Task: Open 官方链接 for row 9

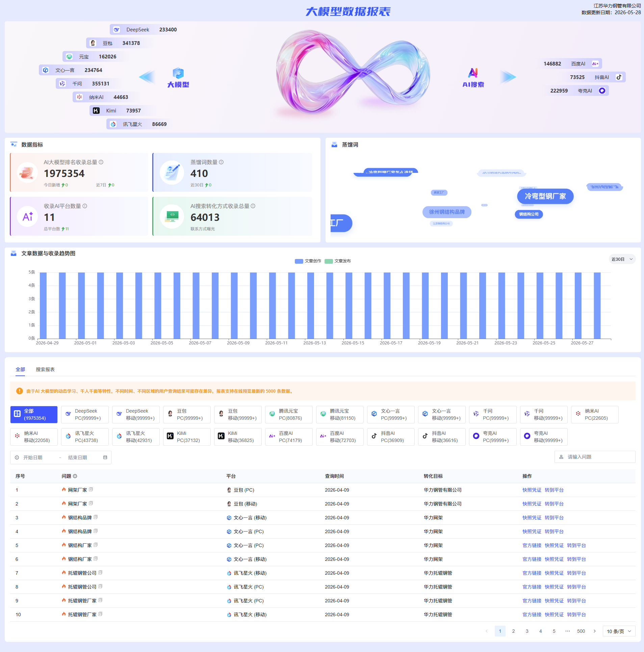Action: pos(532,601)
